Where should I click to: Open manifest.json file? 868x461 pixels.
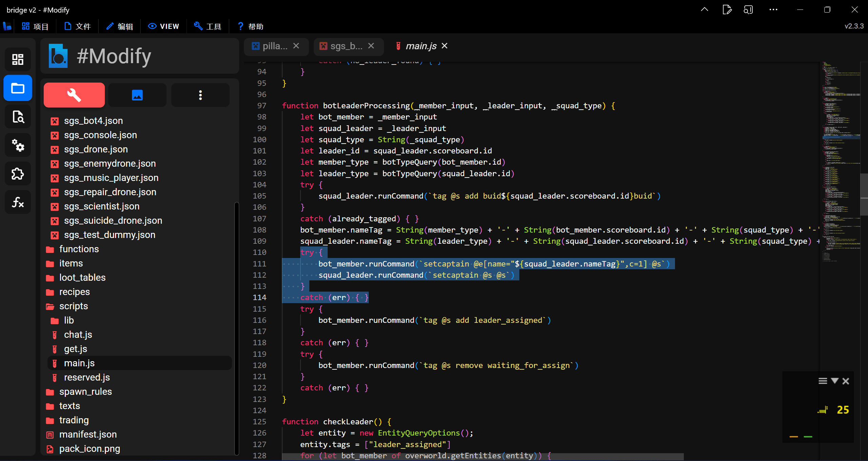[137, 435]
